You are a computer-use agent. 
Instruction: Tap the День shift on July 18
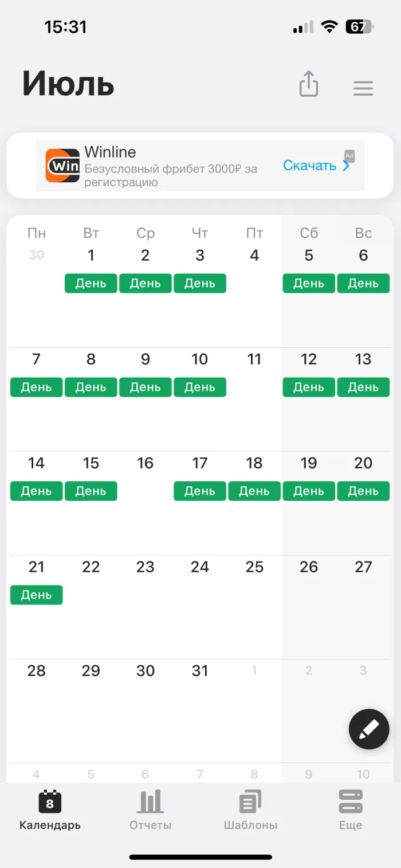tap(254, 491)
